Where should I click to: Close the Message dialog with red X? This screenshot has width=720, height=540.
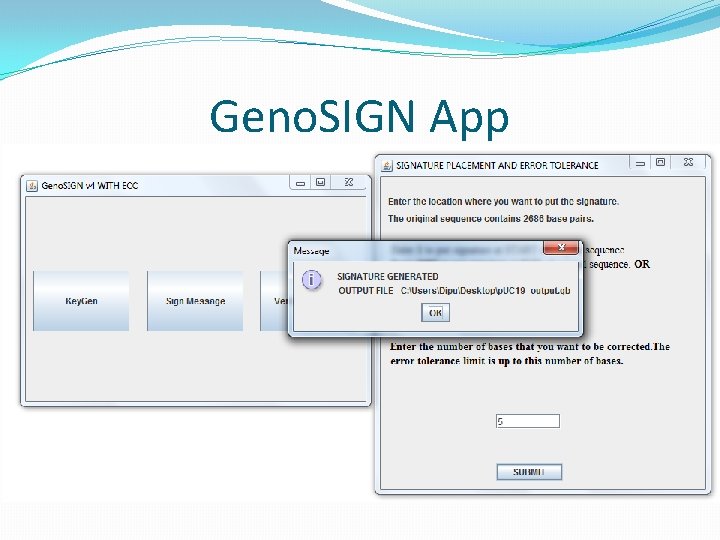click(x=561, y=248)
